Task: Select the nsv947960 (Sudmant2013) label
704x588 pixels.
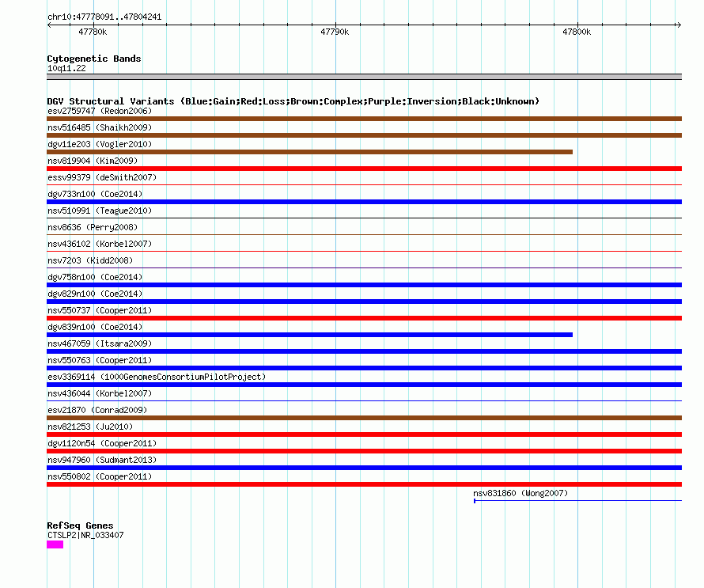Action: [x=102, y=460]
